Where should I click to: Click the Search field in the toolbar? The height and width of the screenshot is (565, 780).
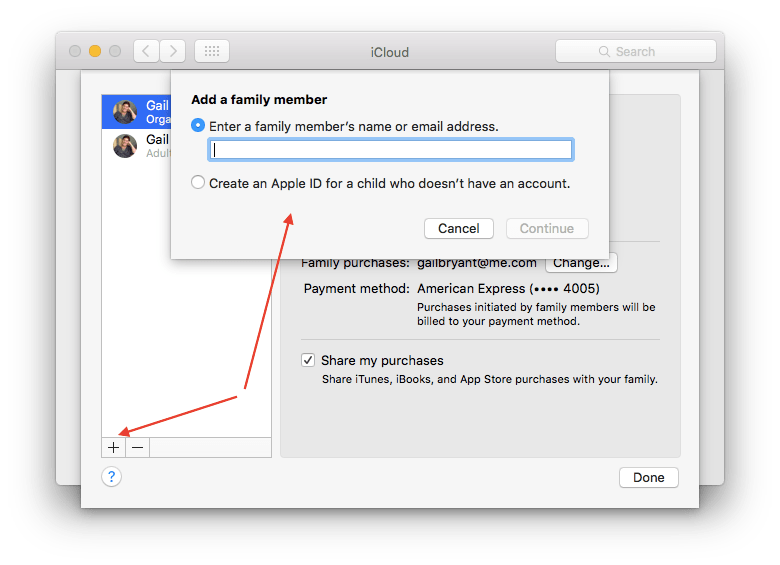click(x=636, y=51)
